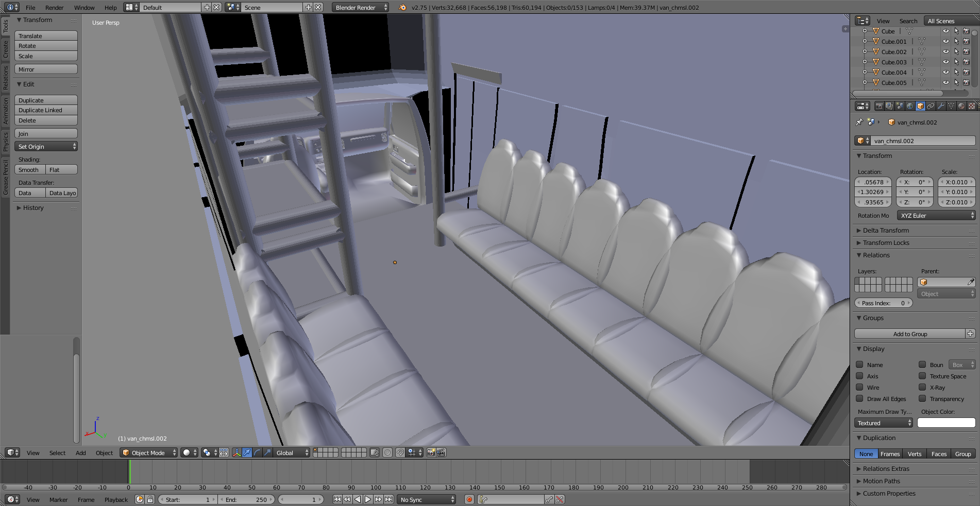The width and height of the screenshot is (980, 506).
Task: Open the Object properties cube tab
Action: click(920, 106)
